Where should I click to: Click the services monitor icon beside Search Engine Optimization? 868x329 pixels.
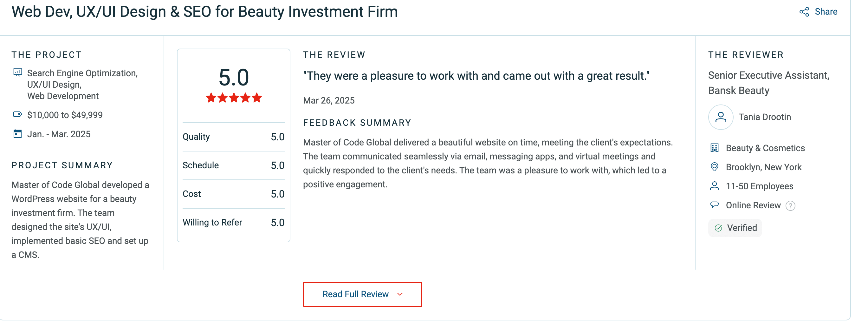(x=17, y=72)
